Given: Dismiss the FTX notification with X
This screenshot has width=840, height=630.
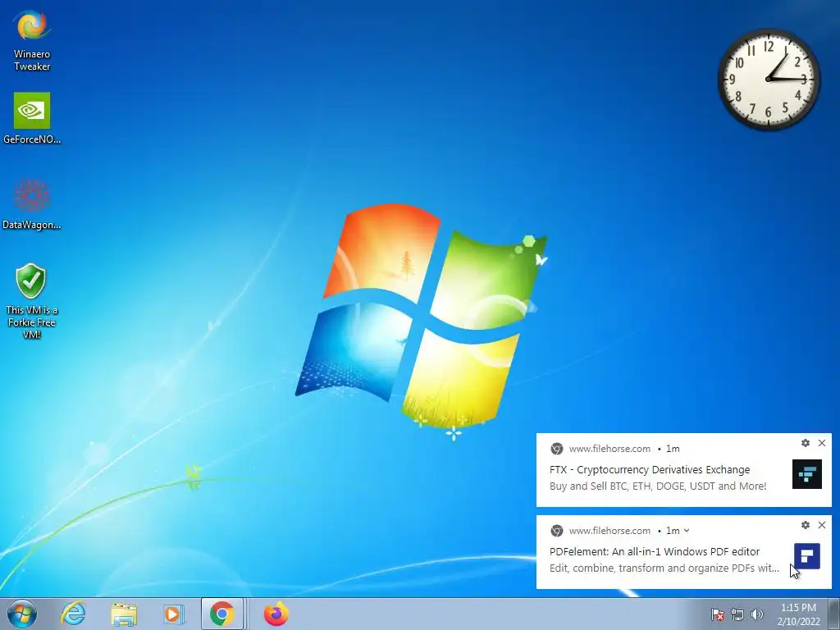Looking at the screenshot, I should 822,443.
